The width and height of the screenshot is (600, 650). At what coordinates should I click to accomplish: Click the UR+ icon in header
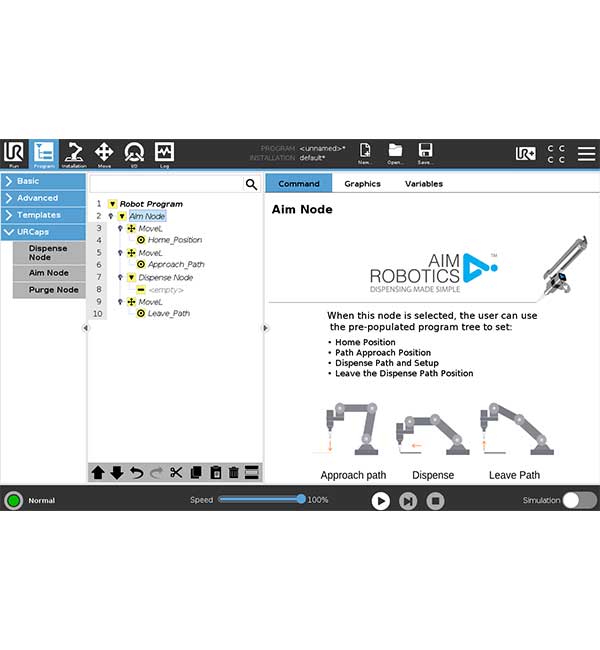[525, 154]
